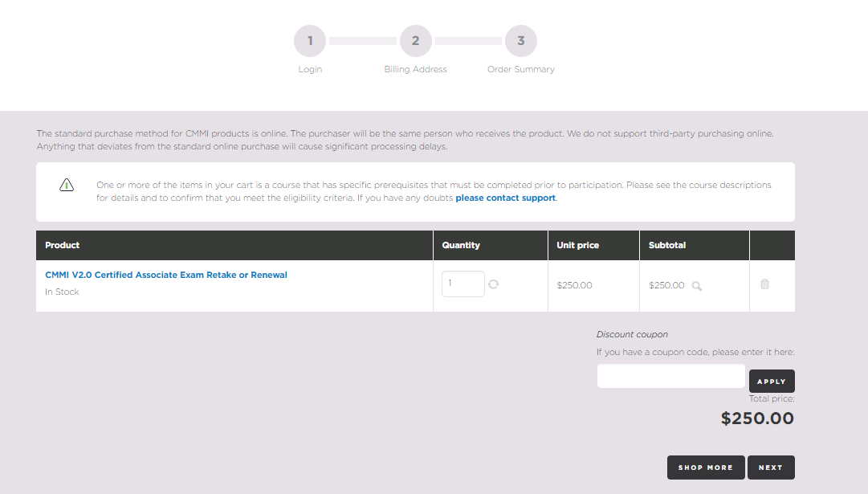The image size is (868, 494).
Task: Click the bold $250.00 total price
Action: [x=757, y=418]
